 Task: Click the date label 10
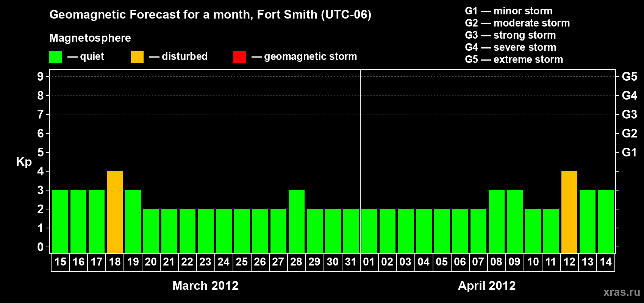[x=533, y=262]
